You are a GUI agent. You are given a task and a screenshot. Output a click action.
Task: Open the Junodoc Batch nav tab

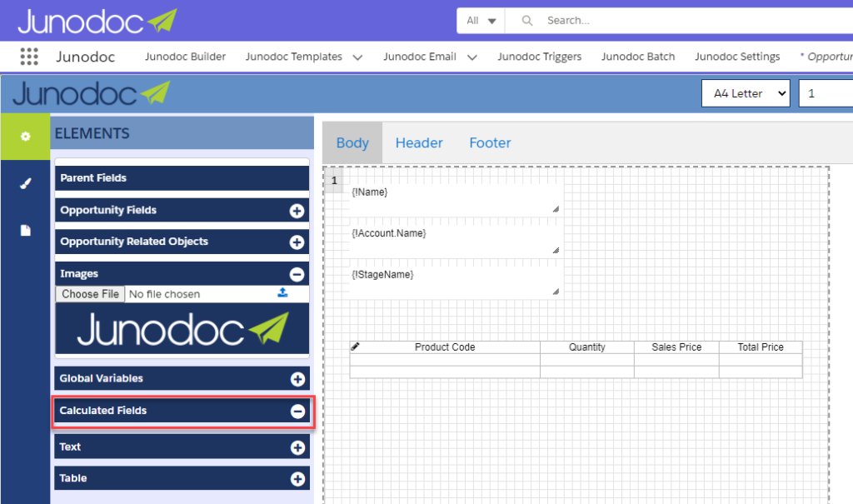(x=637, y=57)
